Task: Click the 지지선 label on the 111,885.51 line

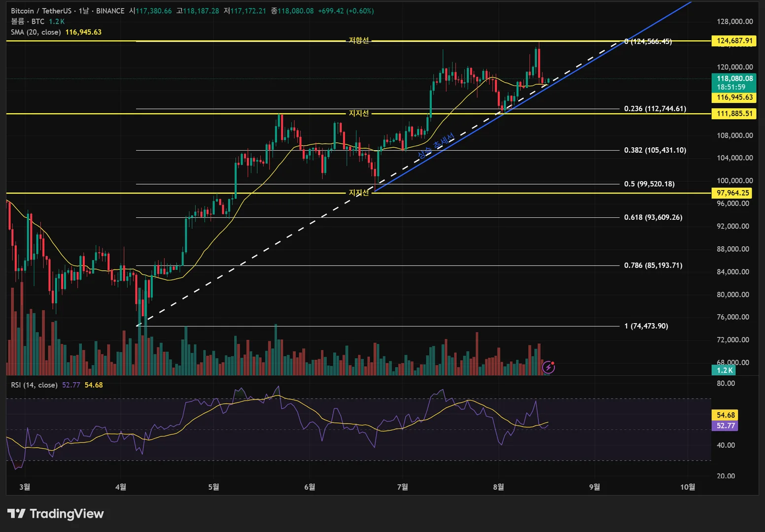Action: 359,113
